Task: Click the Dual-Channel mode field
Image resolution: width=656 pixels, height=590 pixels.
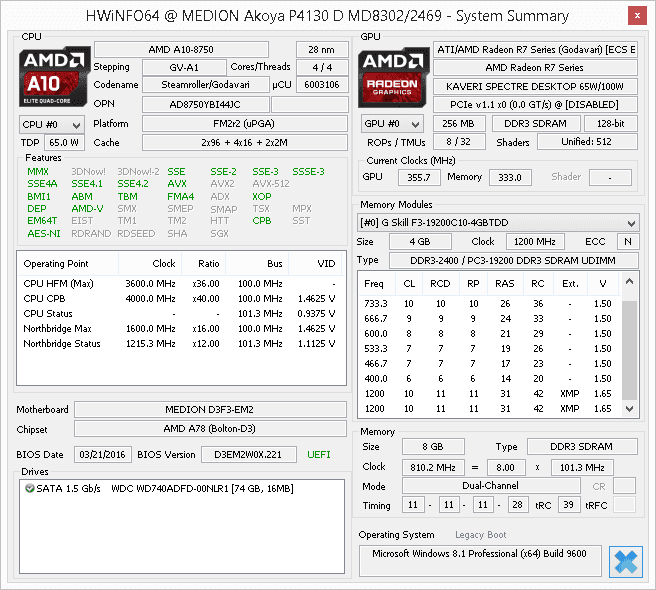Action: pyautogui.click(x=491, y=486)
